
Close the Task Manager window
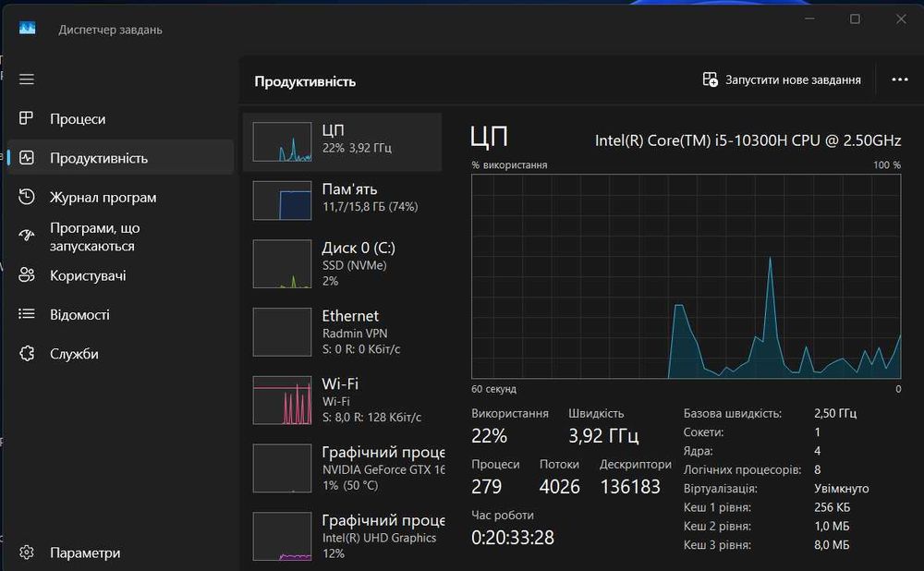[901, 18]
